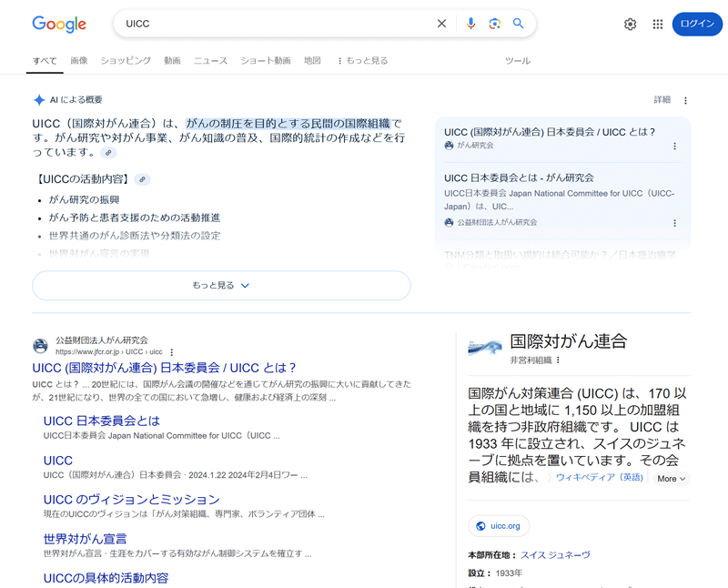Clear the search box with X icon
728x588 pixels.
pos(441,24)
